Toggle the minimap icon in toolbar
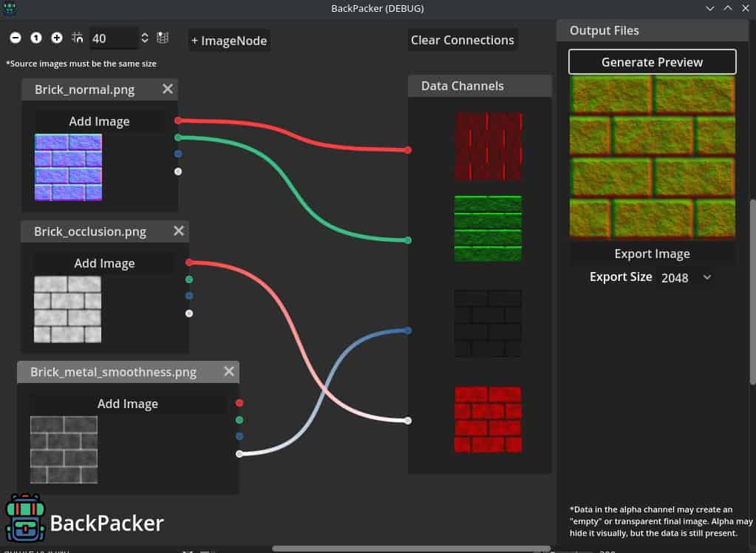 point(163,38)
